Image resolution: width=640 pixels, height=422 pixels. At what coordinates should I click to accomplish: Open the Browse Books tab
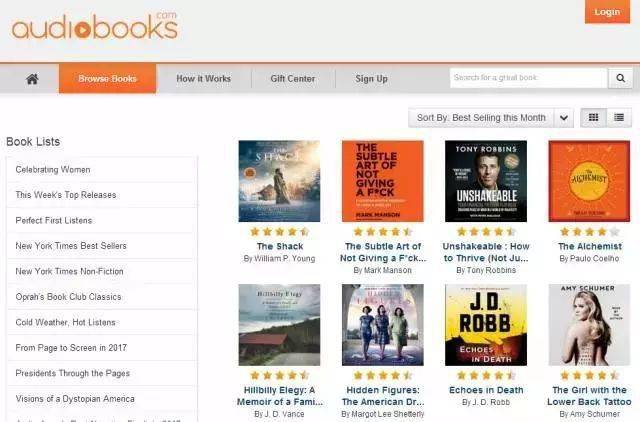coord(107,78)
